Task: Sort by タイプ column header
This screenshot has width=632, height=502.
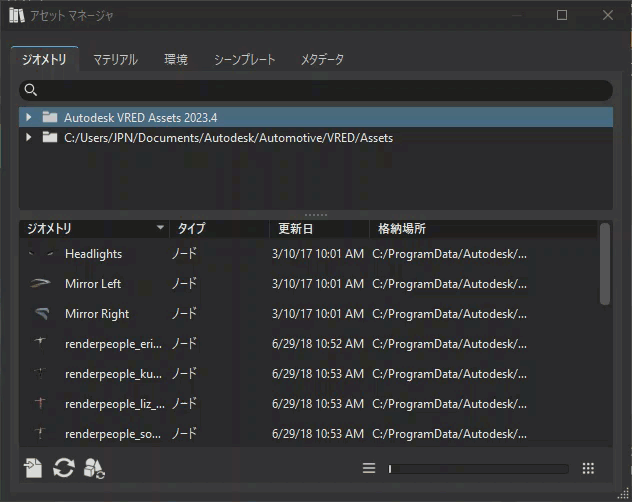Action: [219, 229]
